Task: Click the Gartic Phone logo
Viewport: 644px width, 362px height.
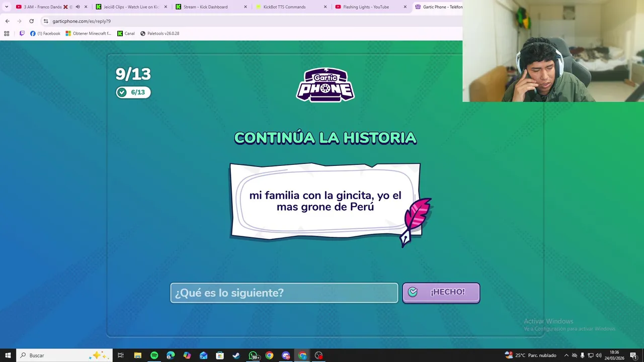Action: (x=325, y=84)
